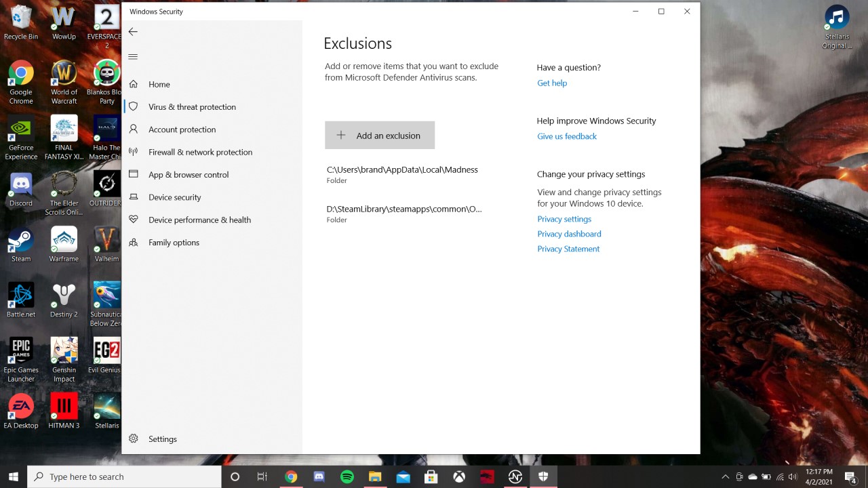The width and height of the screenshot is (868, 488).
Task: Open App & browser control
Action: coord(189,175)
